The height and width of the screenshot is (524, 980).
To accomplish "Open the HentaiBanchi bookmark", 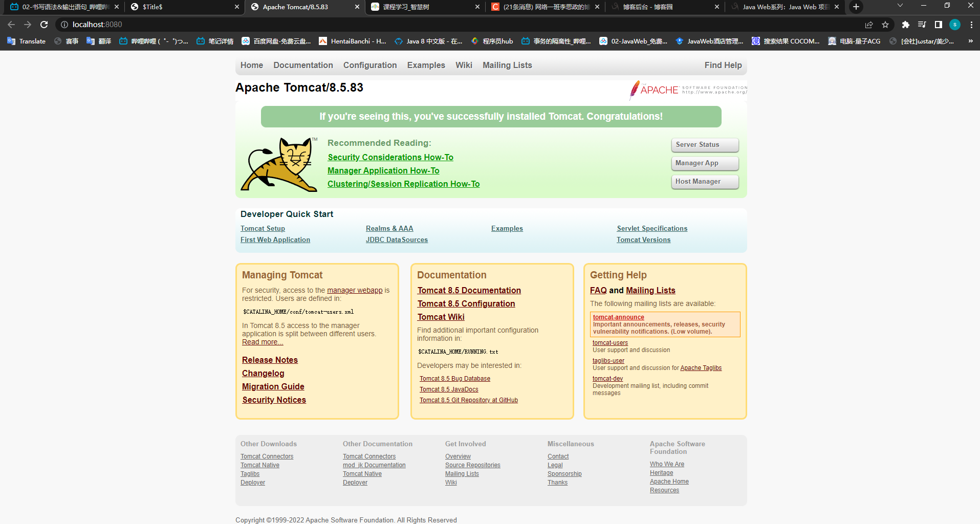I will tap(353, 41).
